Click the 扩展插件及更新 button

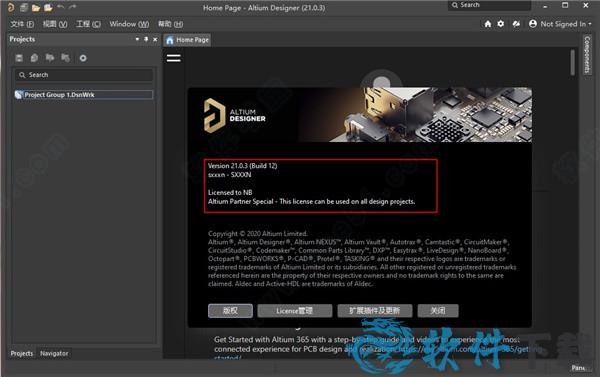pos(375,311)
